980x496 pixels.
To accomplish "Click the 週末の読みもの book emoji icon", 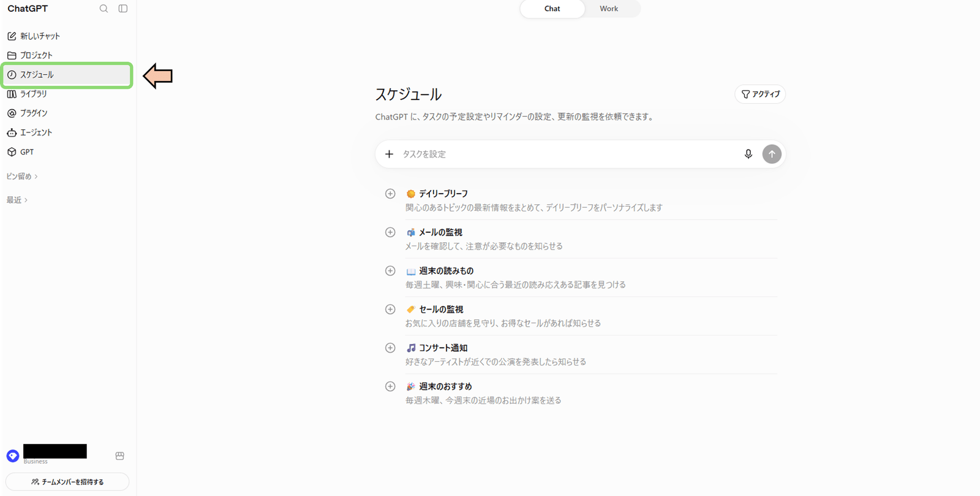I will tap(411, 271).
